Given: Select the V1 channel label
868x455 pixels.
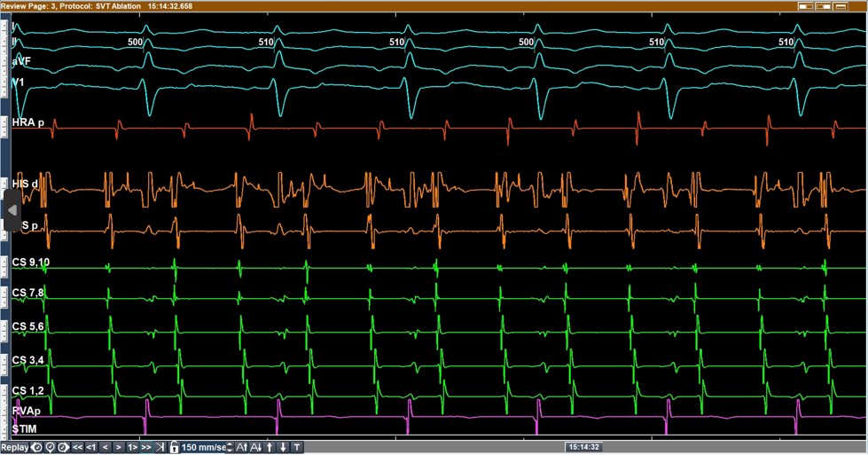Looking at the screenshot, I should pos(19,82).
